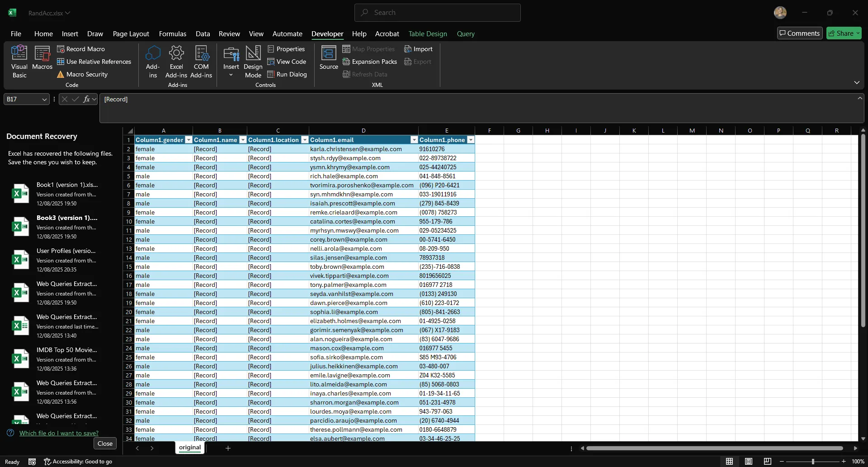Open the Visual Basic editor

coord(19,62)
